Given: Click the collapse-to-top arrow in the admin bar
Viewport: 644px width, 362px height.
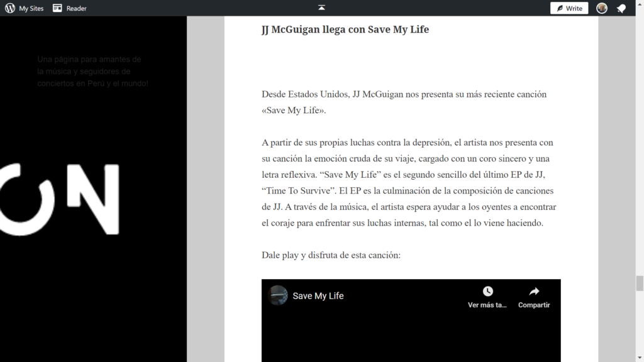Looking at the screenshot, I should click(x=321, y=8).
